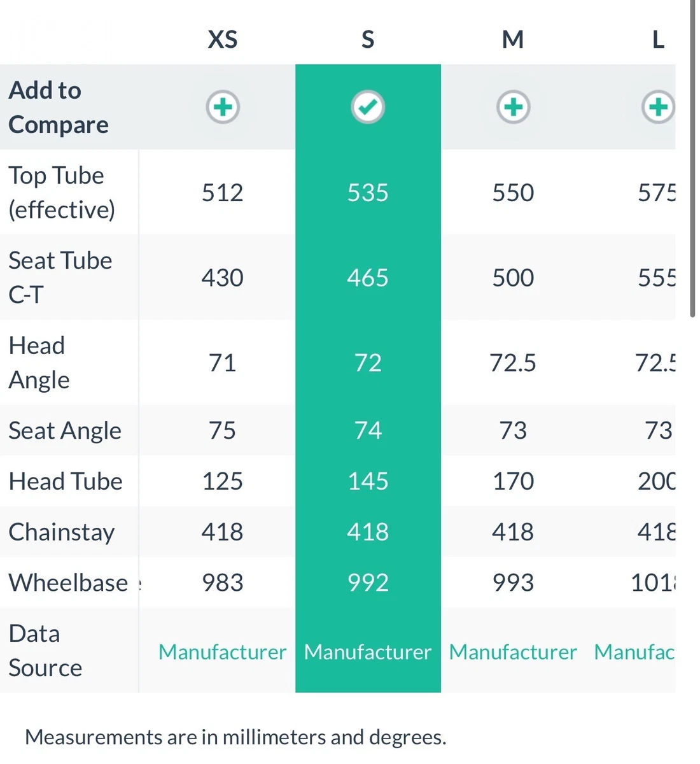Click the Seat Tube C-T row label
The width and height of the screenshot is (700, 764).
60,278
